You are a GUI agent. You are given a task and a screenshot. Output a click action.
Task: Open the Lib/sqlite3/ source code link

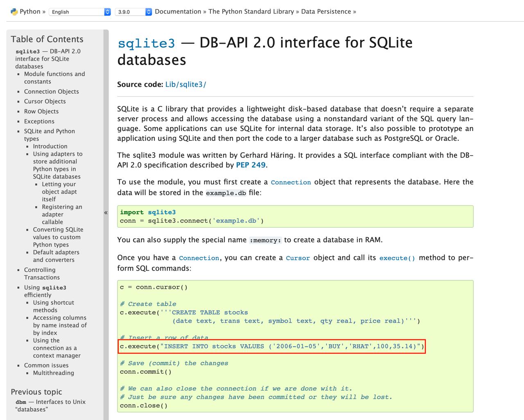[185, 84]
